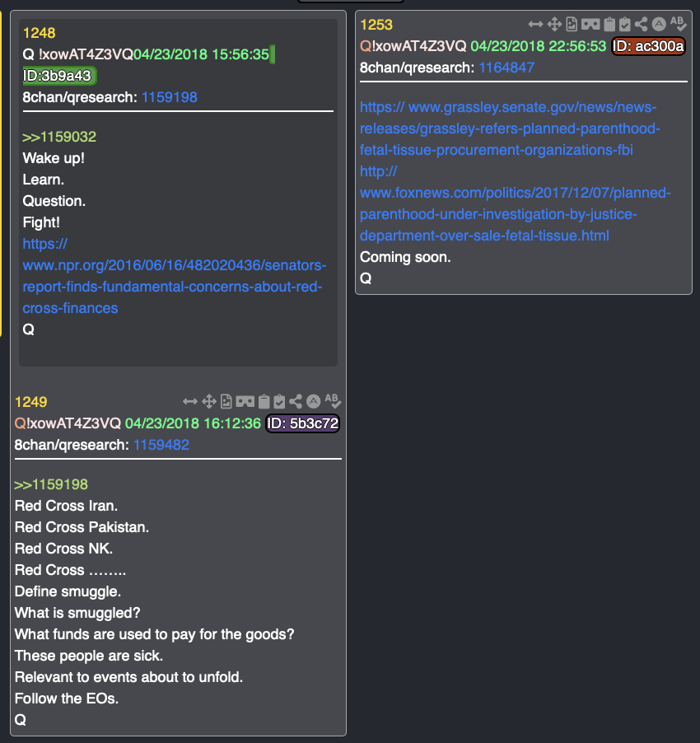Viewport: 700px width, 743px height.
Task: Follow the reply reference >>1159198
Action: point(51,484)
